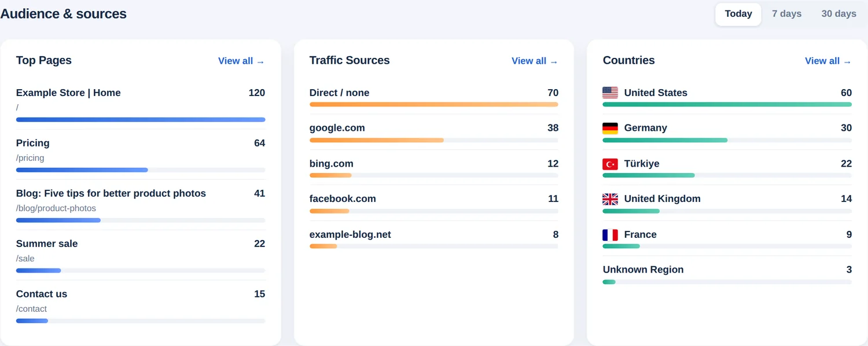Click the /contact path text
868x346 pixels.
32,309
